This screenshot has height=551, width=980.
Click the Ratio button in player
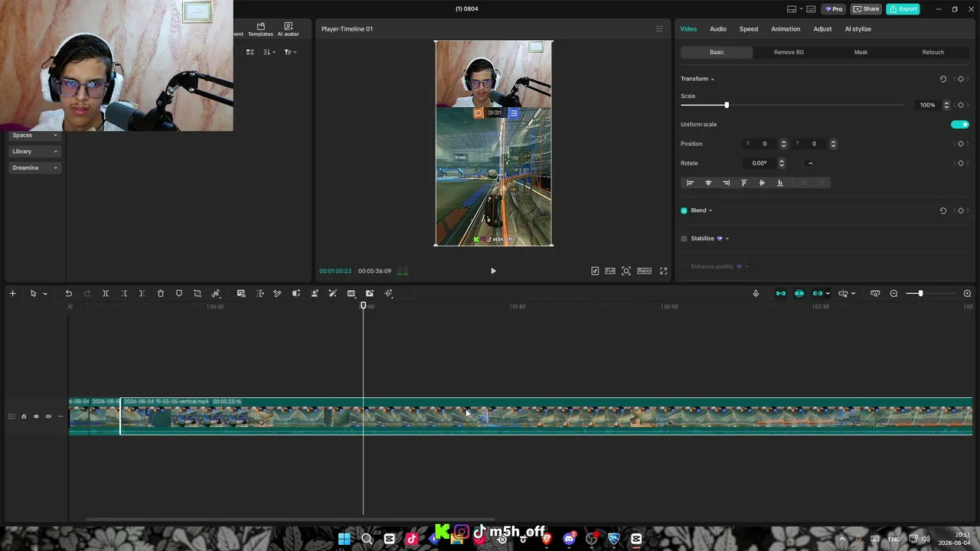click(645, 271)
